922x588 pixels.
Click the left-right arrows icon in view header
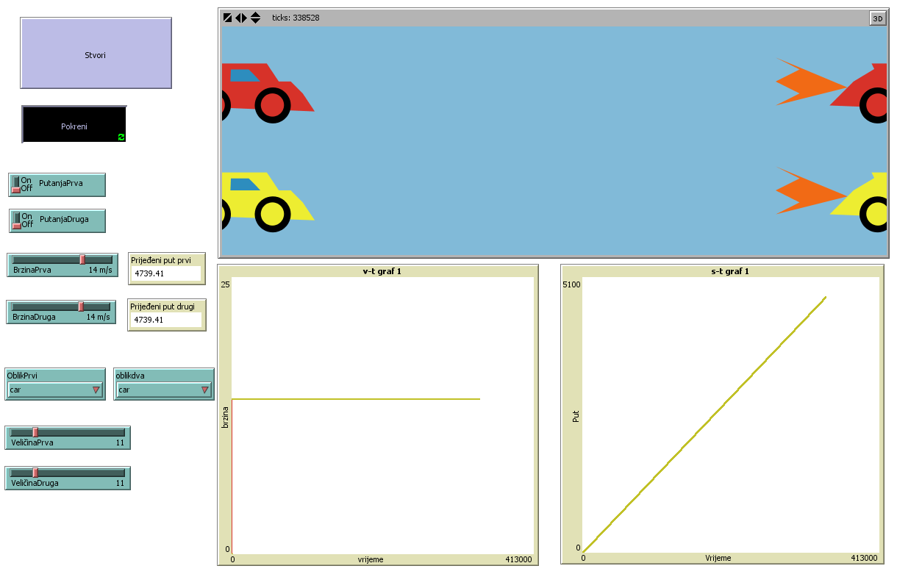click(x=241, y=18)
